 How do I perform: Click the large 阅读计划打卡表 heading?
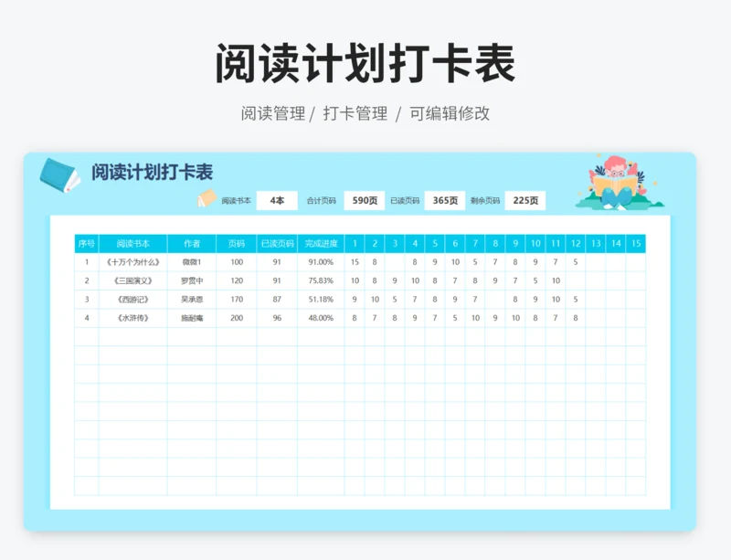tap(365, 64)
